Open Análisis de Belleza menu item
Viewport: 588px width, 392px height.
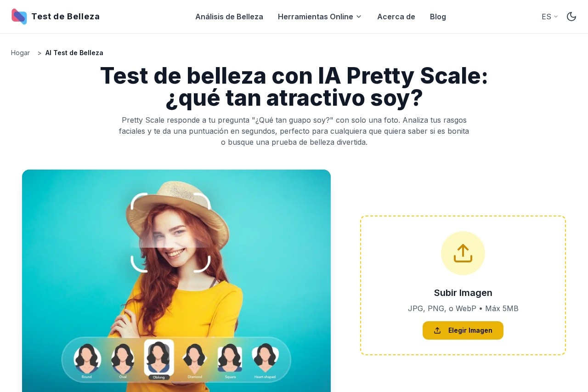pos(229,17)
